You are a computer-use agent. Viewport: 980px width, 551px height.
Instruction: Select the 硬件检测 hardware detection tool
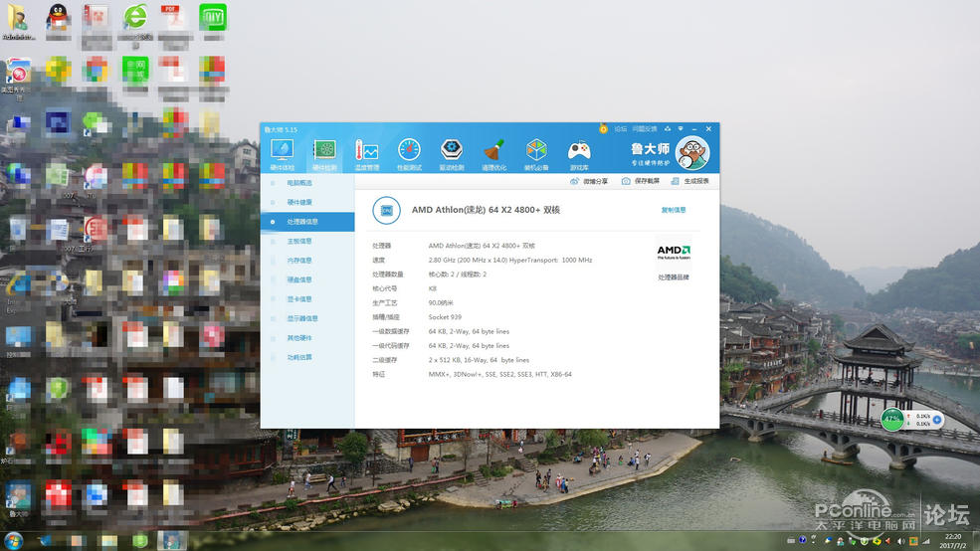tap(324, 154)
